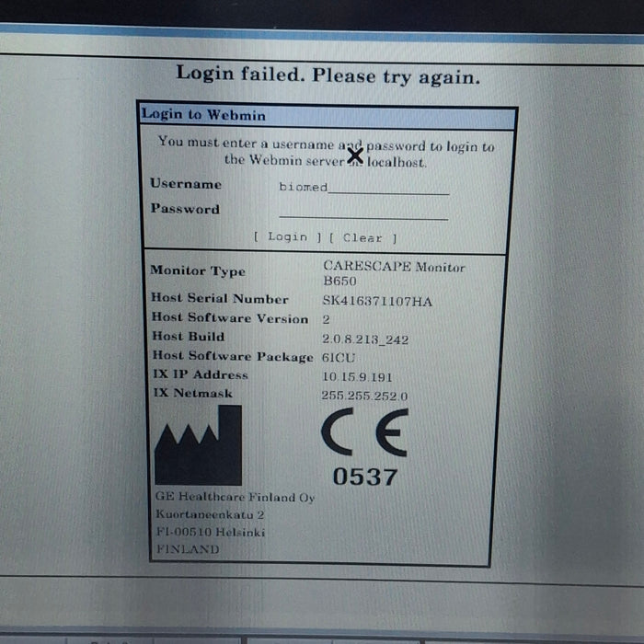Click the IX IP address 10.15.9.191
Image resolution: width=644 pixels, height=644 pixels.
[x=357, y=377]
